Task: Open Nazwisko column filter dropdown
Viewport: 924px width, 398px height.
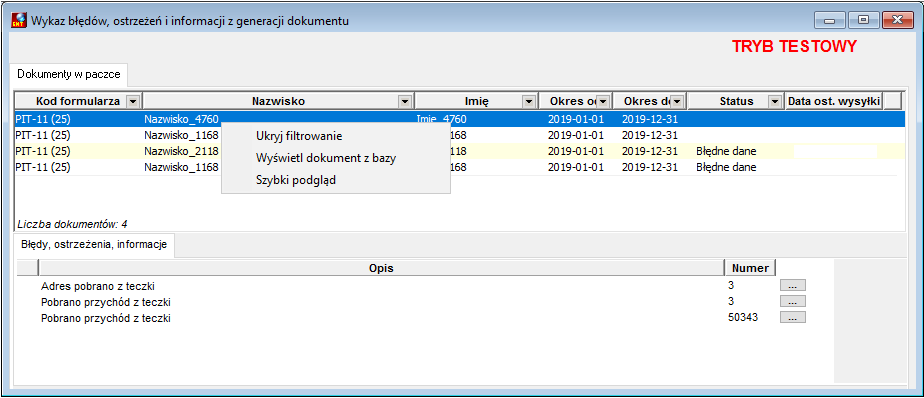Action: click(x=405, y=101)
